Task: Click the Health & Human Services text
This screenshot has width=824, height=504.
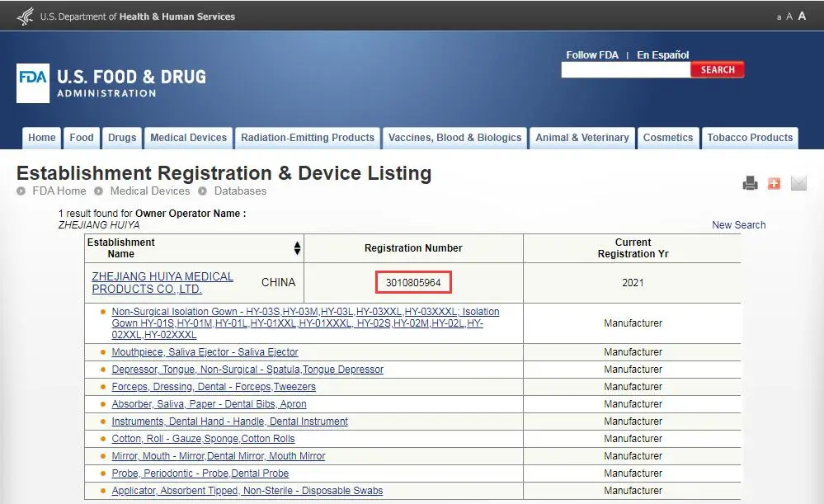Action: (x=177, y=16)
